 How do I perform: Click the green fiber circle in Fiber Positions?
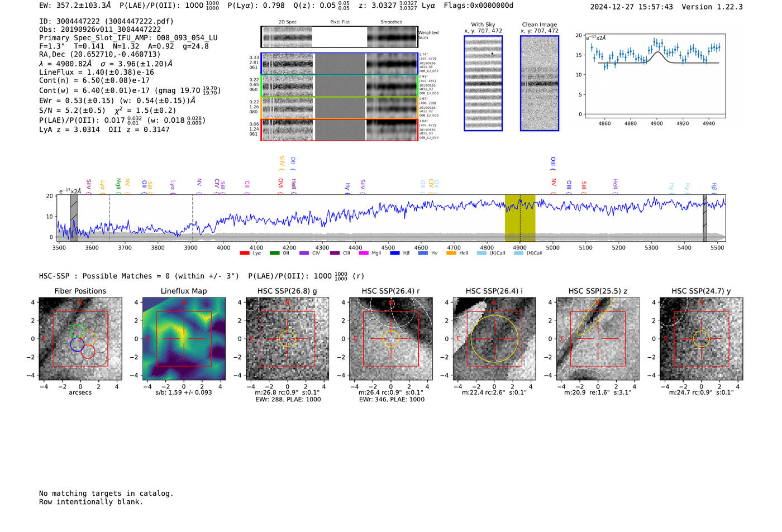78,330
